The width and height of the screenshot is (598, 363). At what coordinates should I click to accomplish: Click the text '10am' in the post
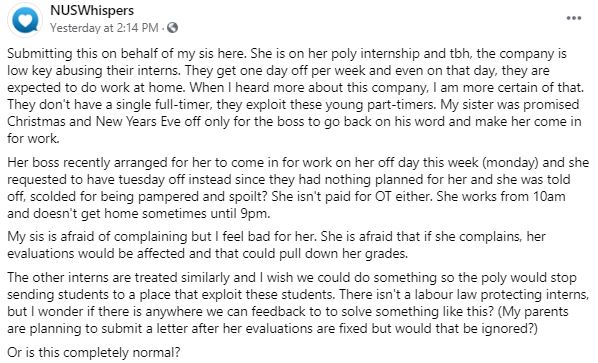(x=549, y=196)
